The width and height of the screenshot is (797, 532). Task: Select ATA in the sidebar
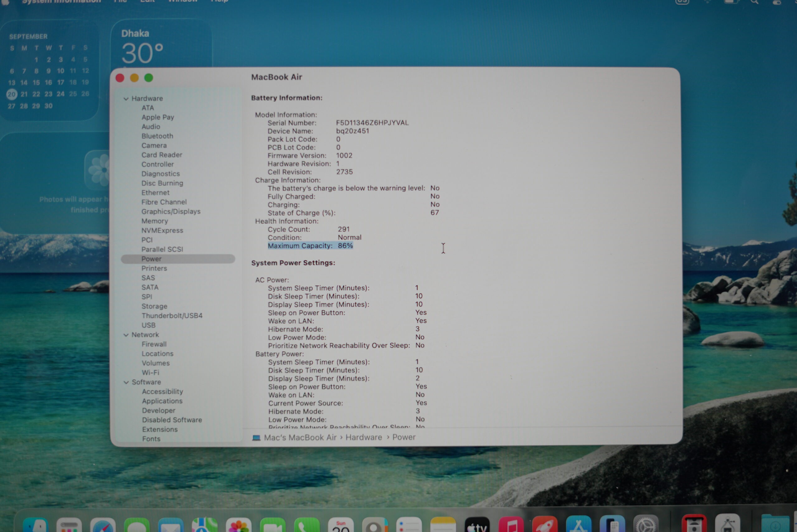(x=148, y=108)
